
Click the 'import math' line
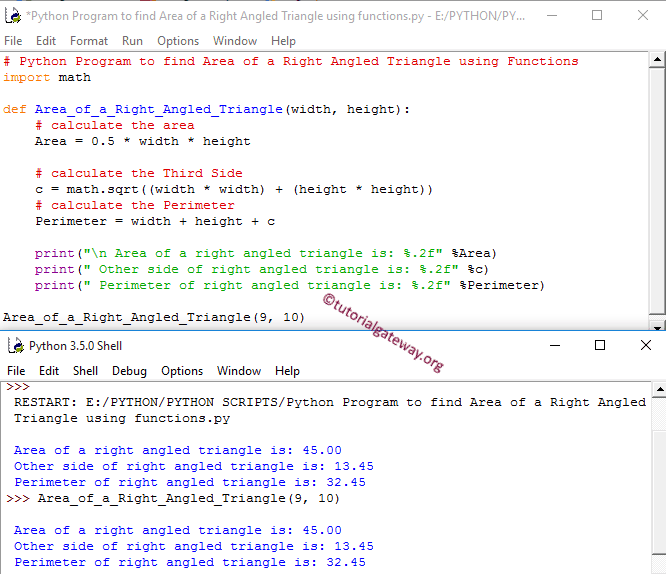[x=47, y=77]
